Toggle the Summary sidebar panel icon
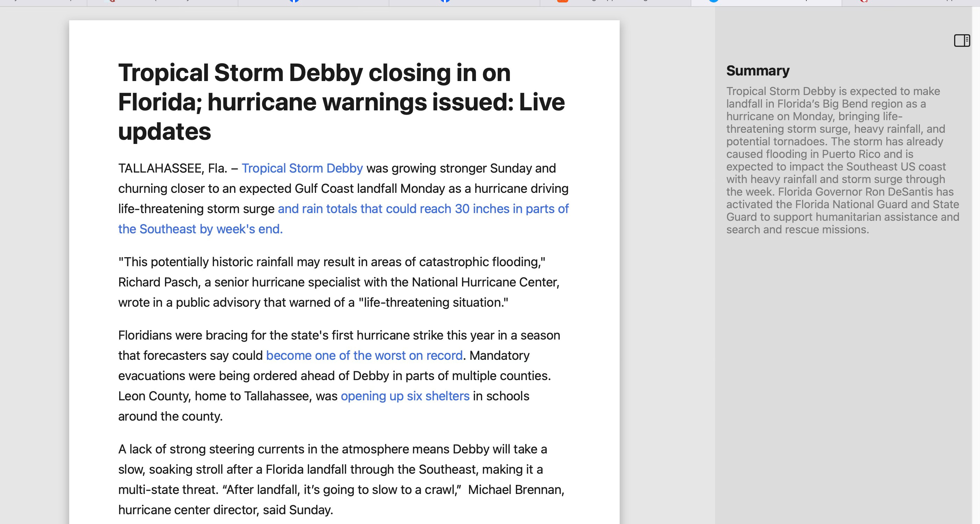Screen dimensions: 980x524 point(962,40)
